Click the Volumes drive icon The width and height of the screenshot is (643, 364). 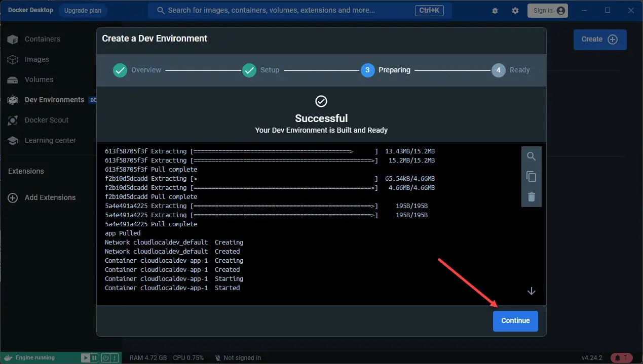(x=13, y=79)
